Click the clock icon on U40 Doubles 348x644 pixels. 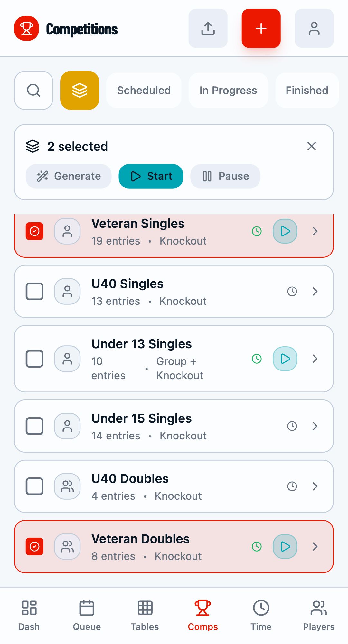292,486
